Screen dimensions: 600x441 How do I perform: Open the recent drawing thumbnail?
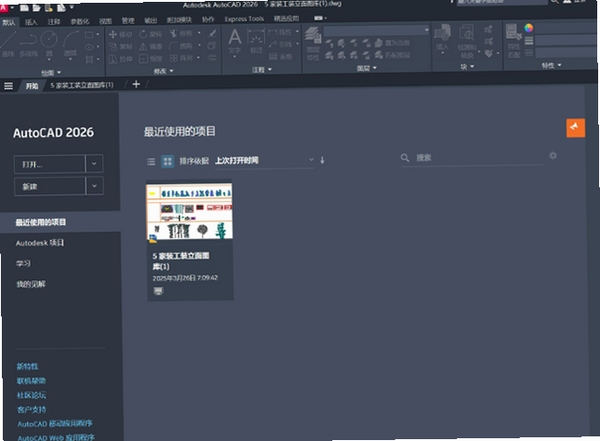pos(189,212)
